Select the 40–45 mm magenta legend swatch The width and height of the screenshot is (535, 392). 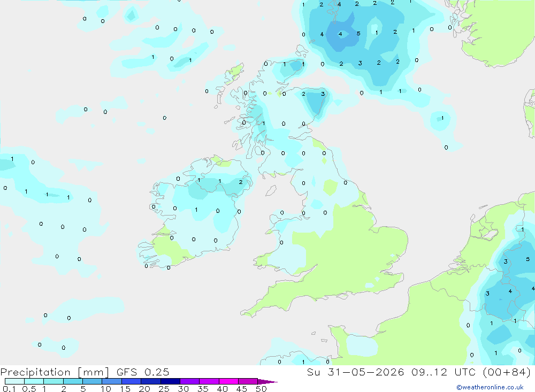(228, 381)
